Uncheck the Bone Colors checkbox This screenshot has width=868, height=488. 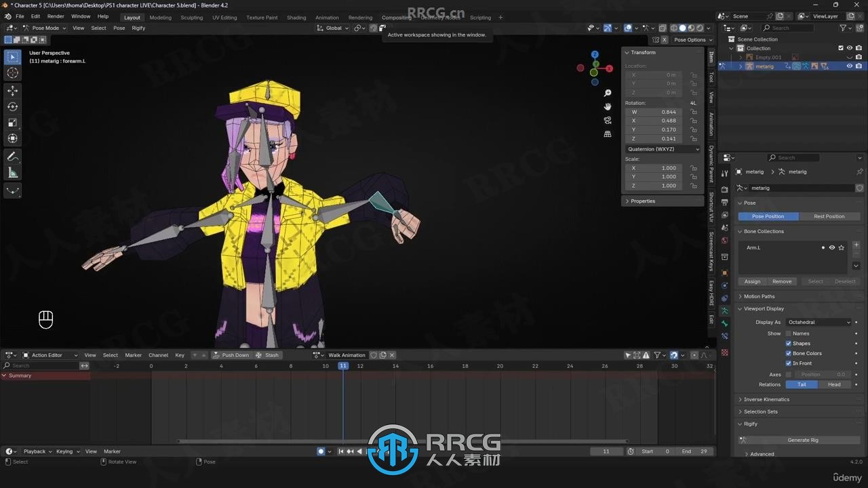click(x=789, y=353)
